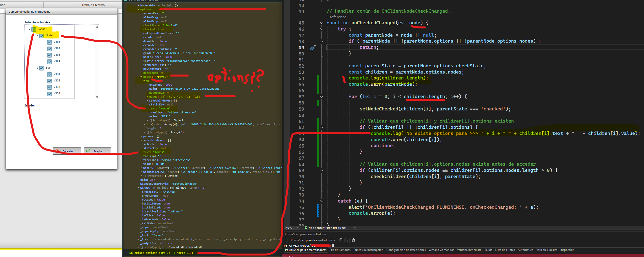Switch to Pila de llamadas tab
The width and height of the screenshot is (644, 257).
(x=340, y=250)
